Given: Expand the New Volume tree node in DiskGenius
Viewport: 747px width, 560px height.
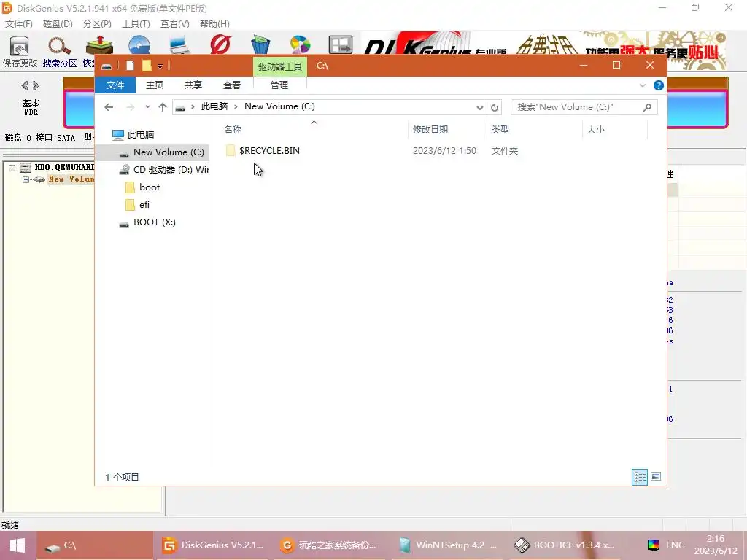Looking at the screenshot, I should tap(26, 179).
